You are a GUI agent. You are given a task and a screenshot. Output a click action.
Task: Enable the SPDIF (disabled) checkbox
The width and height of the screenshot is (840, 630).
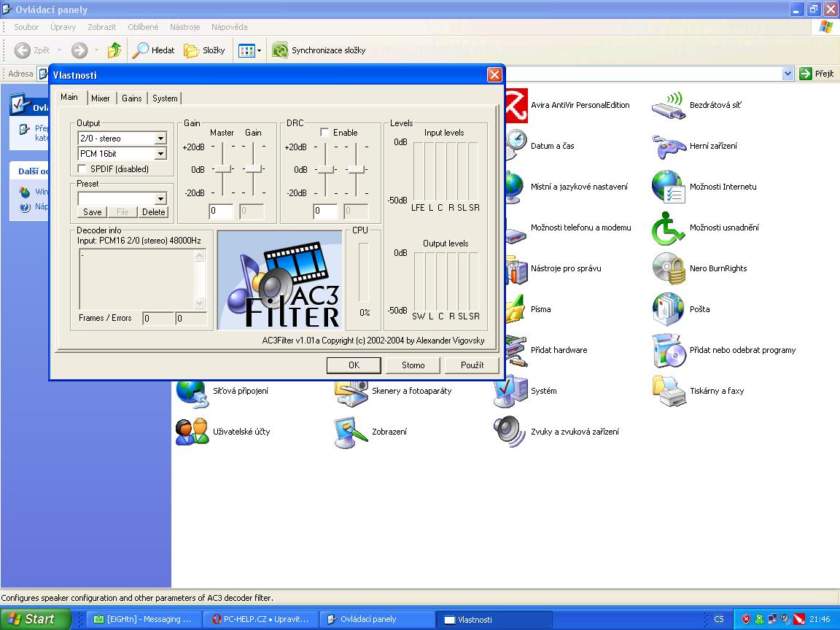(x=82, y=169)
